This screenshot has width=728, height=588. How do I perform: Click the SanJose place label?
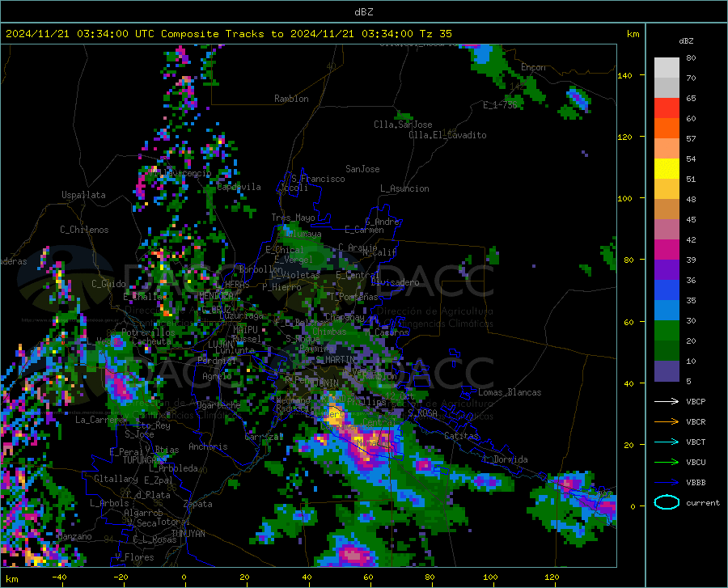[x=362, y=169]
